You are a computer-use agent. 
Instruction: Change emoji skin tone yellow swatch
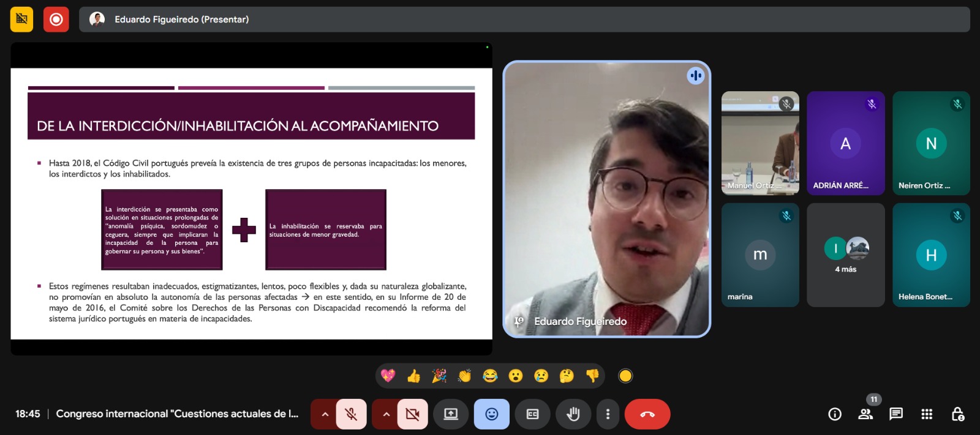[625, 376]
